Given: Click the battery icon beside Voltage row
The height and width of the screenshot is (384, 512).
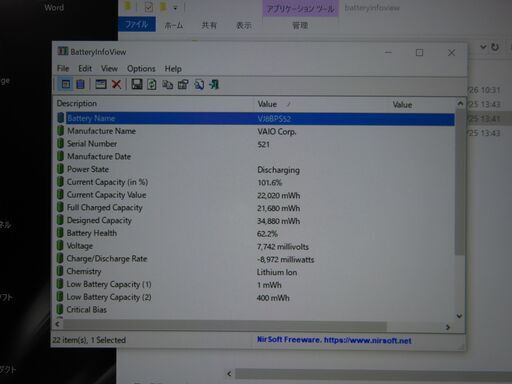Looking at the screenshot, I should (x=60, y=245).
